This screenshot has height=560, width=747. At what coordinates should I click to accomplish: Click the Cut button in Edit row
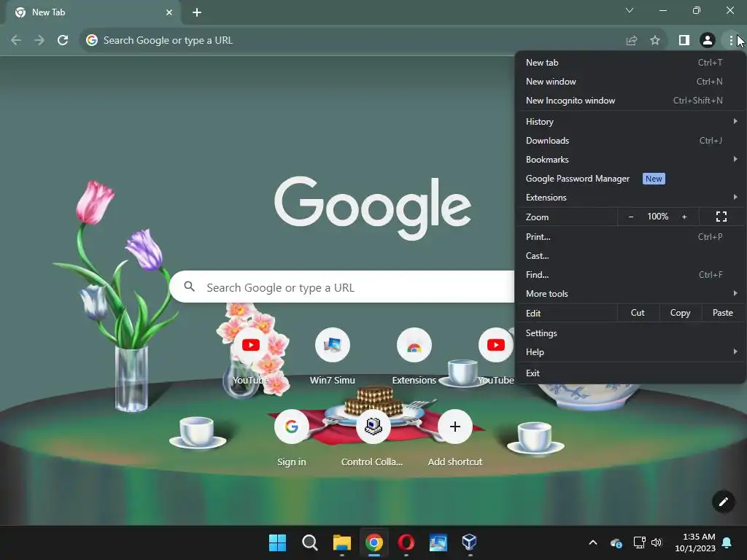pyautogui.click(x=638, y=313)
